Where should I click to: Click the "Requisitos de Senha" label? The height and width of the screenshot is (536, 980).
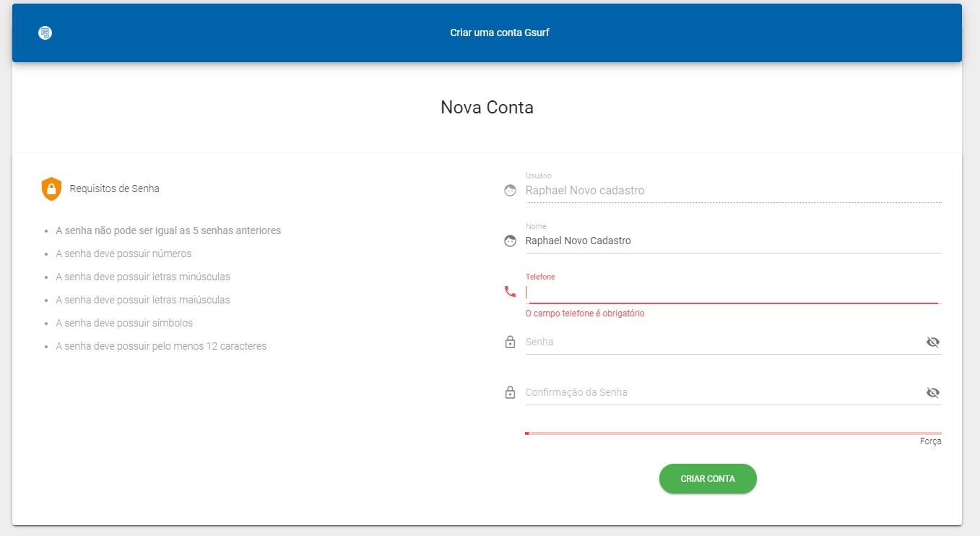114,189
